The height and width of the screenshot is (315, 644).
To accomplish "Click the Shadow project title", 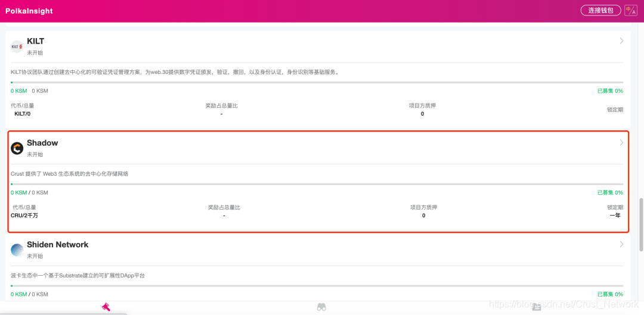I will click(x=42, y=143).
